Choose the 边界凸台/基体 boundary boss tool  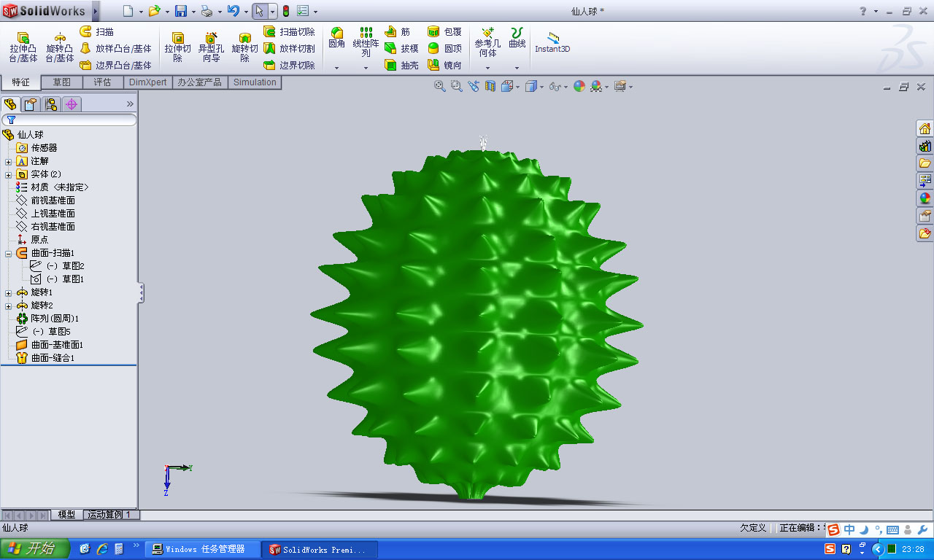[x=115, y=66]
